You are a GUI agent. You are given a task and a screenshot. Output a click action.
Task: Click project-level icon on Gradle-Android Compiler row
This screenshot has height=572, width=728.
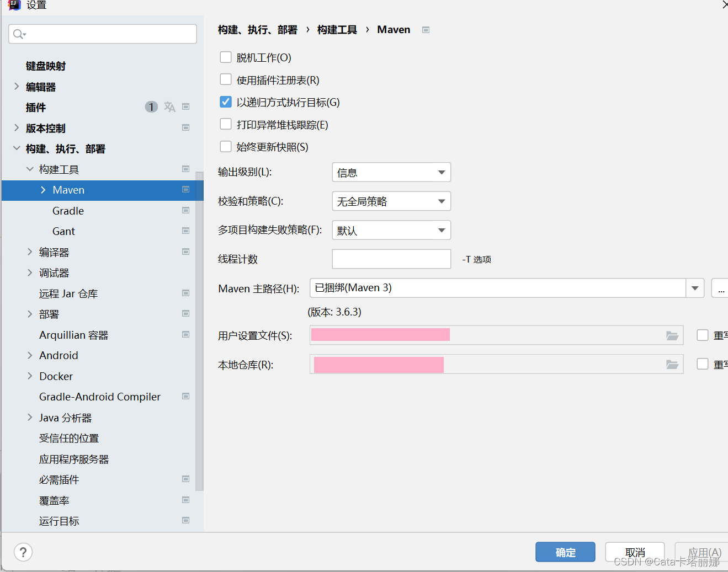[x=186, y=397]
